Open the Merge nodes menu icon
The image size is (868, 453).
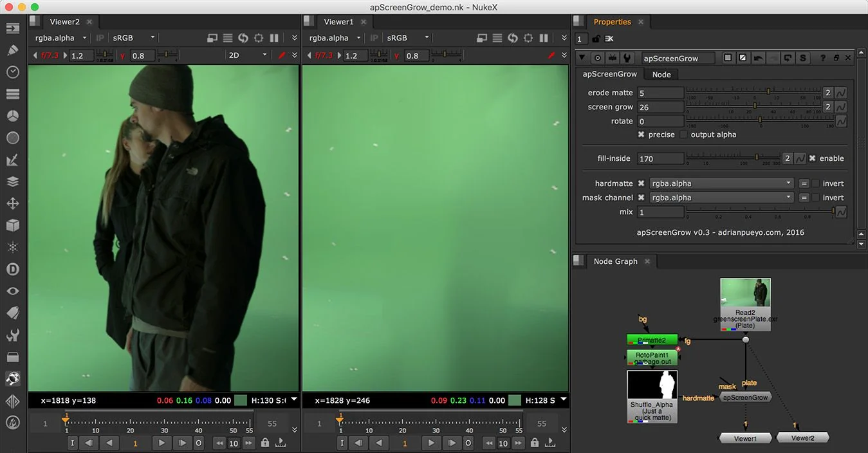click(13, 181)
